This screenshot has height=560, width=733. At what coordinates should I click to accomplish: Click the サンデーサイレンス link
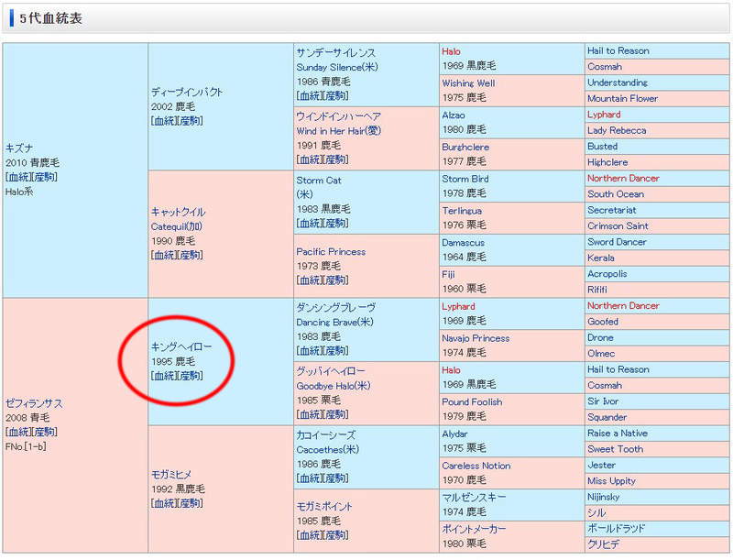[335, 52]
